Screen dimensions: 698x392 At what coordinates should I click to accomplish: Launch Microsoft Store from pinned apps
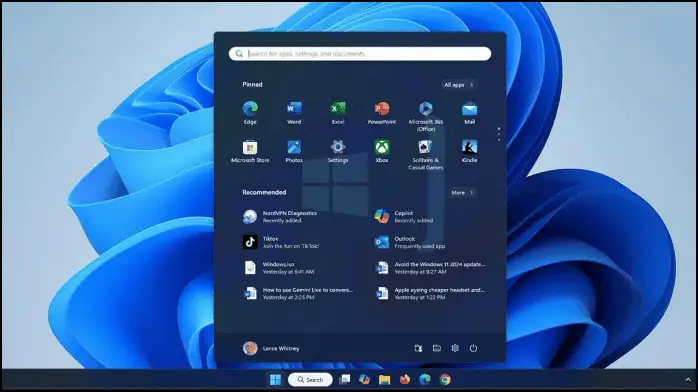coord(250,151)
